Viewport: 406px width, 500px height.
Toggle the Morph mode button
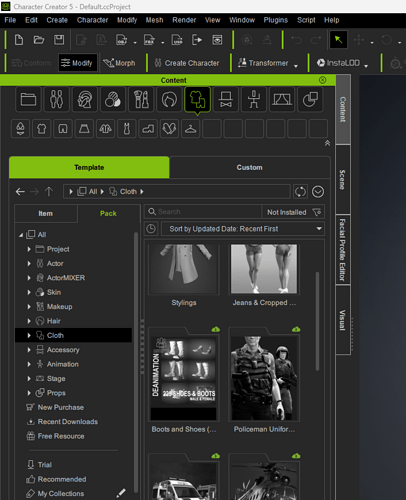pyautogui.click(x=119, y=63)
